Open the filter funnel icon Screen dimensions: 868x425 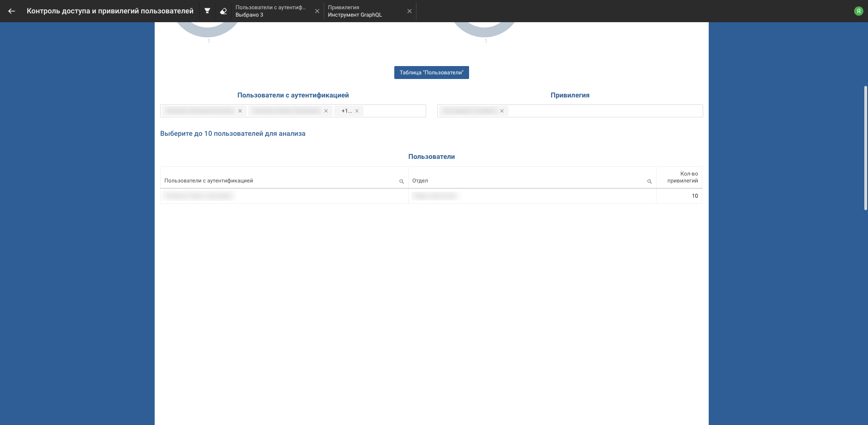click(207, 11)
